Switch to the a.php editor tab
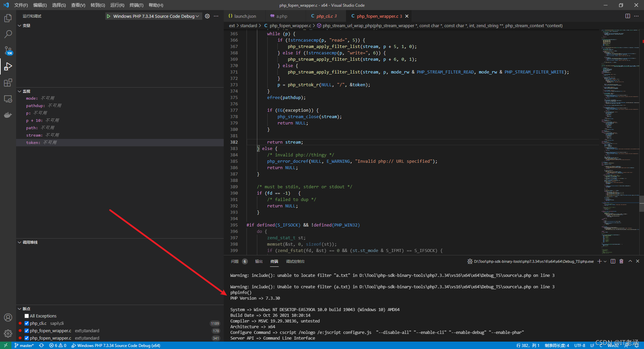Viewport: 644px width, 349px height. click(x=281, y=16)
